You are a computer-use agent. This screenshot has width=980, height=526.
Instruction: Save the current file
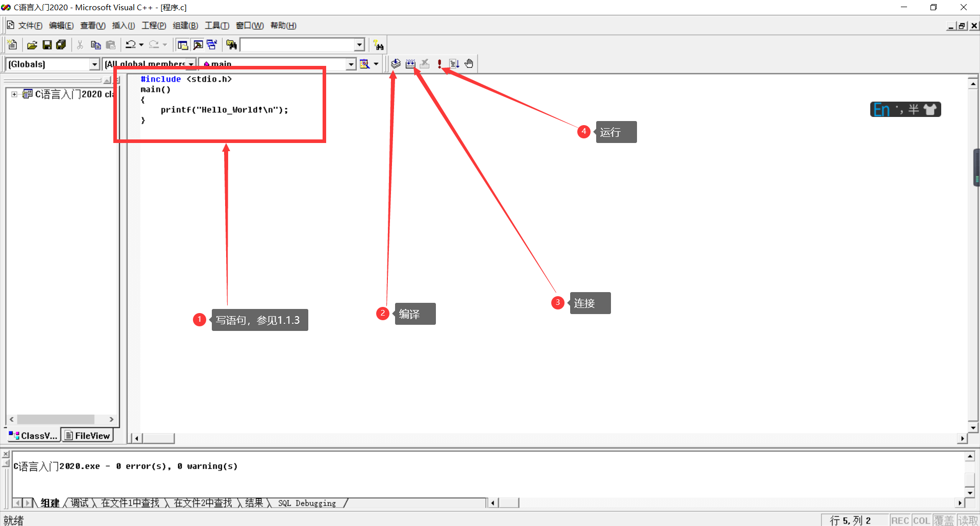pyautogui.click(x=47, y=45)
